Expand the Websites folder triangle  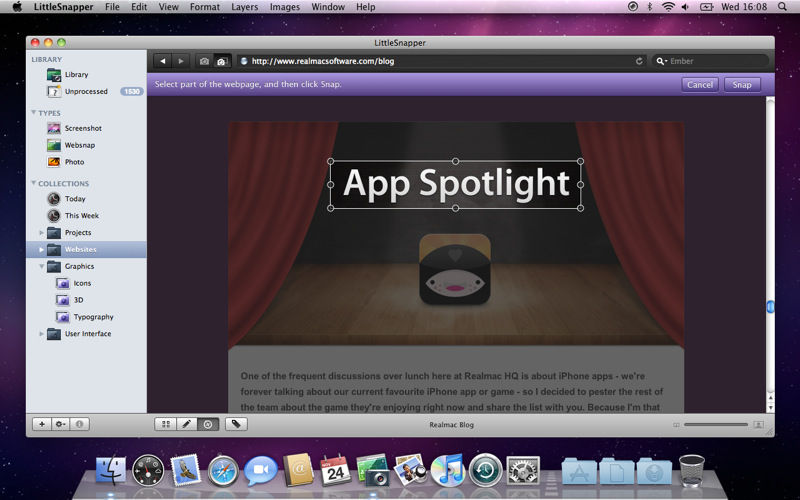41,249
